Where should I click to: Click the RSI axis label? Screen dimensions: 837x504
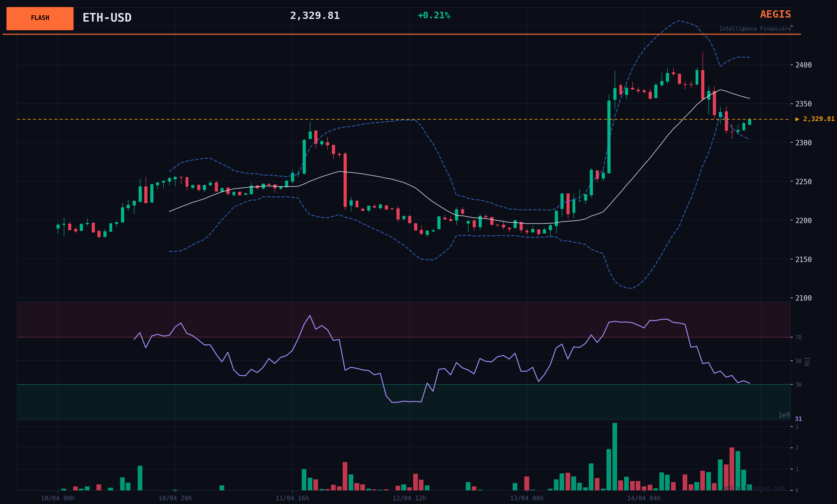[x=807, y=361]
